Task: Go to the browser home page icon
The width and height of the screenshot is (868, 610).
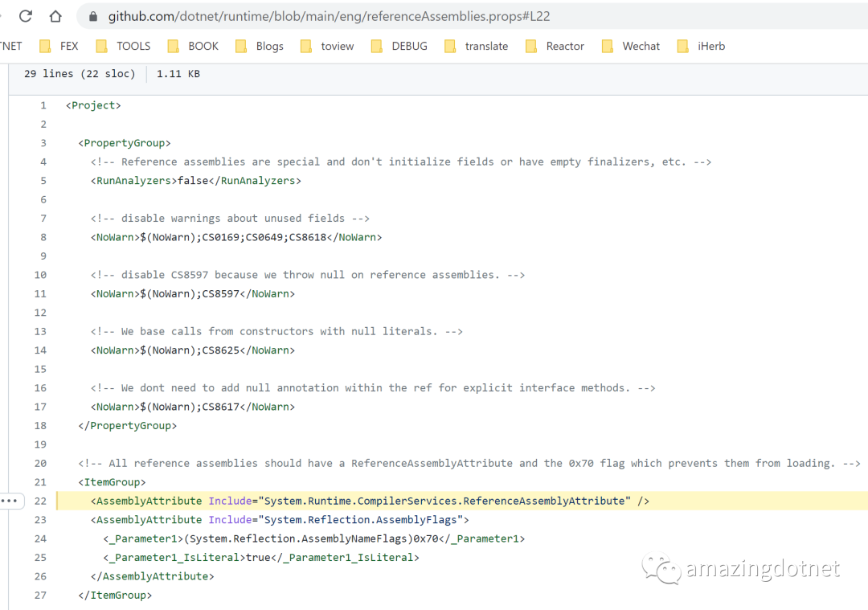Action: [x=55, y=16]
